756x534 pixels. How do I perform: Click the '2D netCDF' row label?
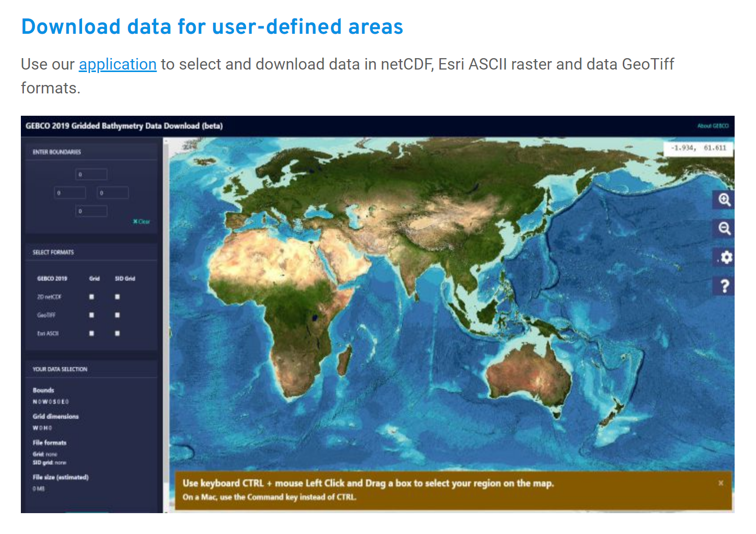pyautogui.click(x=49, y=297)
